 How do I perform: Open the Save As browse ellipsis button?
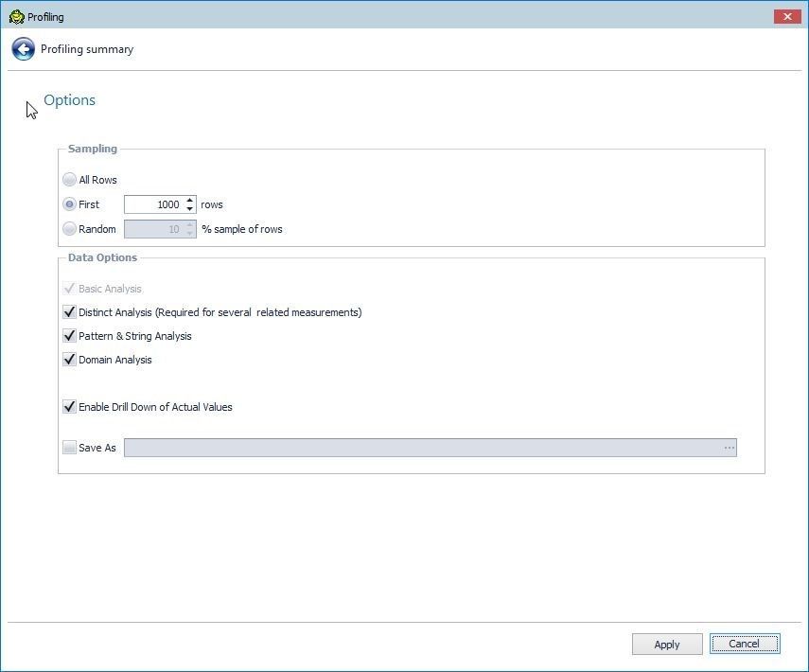(x=729, y=448)
